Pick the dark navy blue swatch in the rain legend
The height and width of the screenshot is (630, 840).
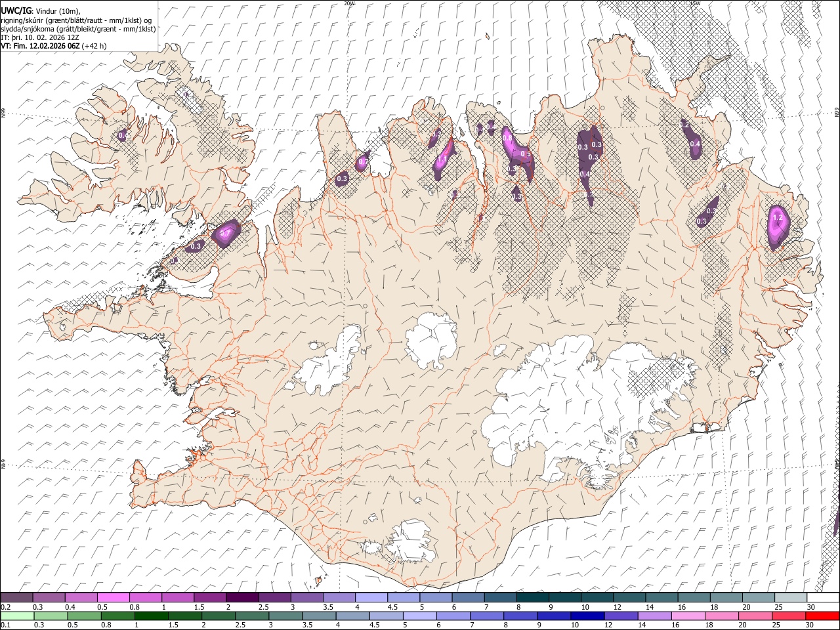click(x=587, y=616)
